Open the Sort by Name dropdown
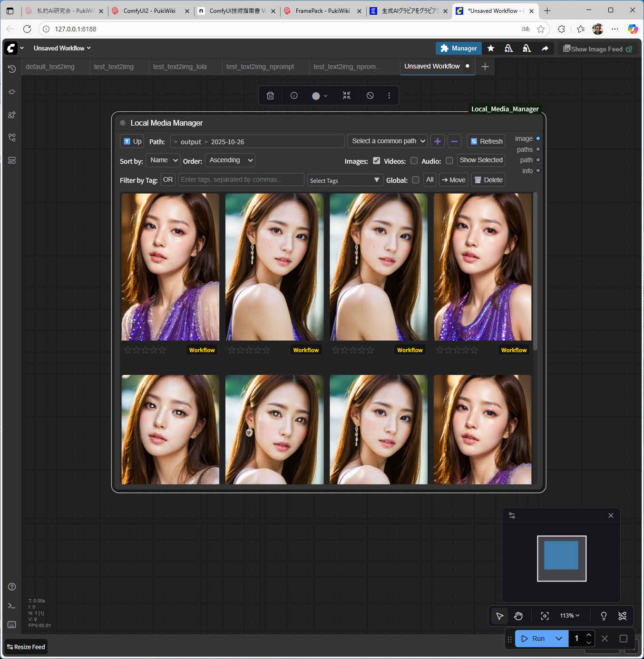The image size is (644, 659). 163,160
